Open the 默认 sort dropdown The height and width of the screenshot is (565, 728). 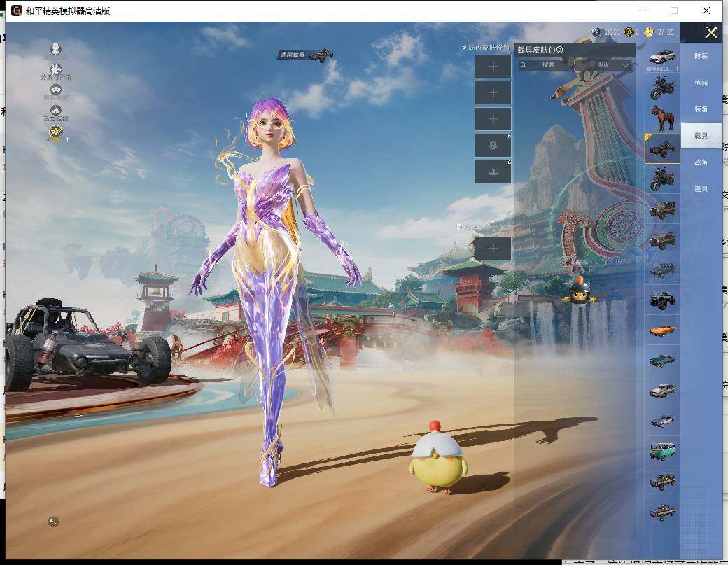point(614,65)
